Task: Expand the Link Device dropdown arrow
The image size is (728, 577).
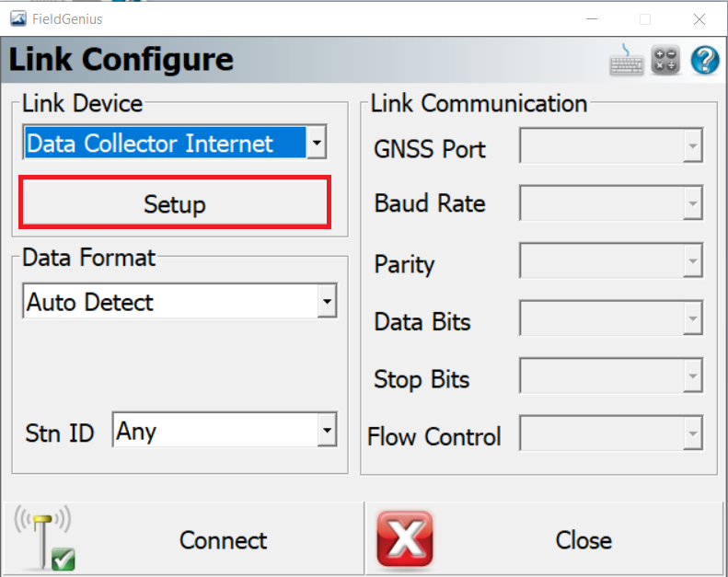Action: [x=317, y=142]
